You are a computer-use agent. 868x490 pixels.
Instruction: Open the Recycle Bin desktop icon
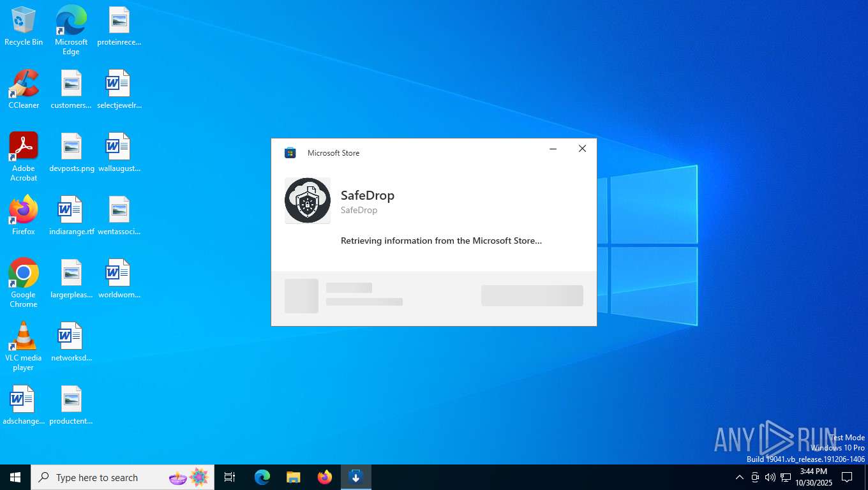click(24, 27)
